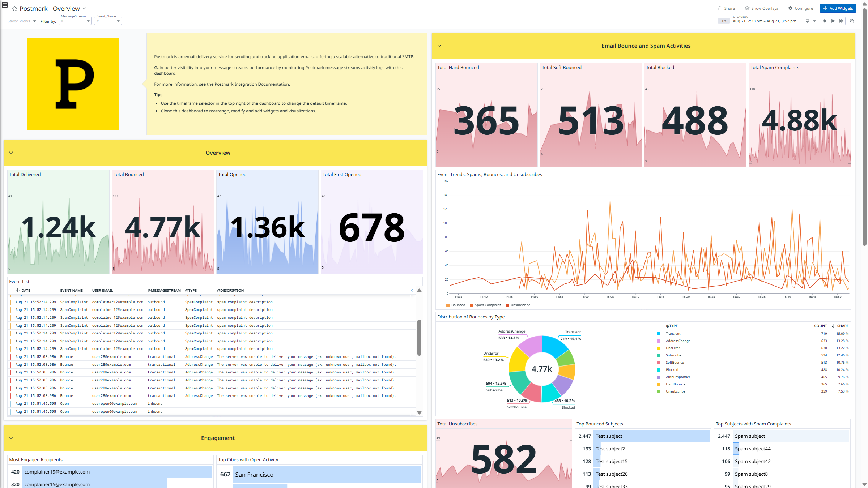Expand dashboard title chevron menu

click(x=84, y=8)
